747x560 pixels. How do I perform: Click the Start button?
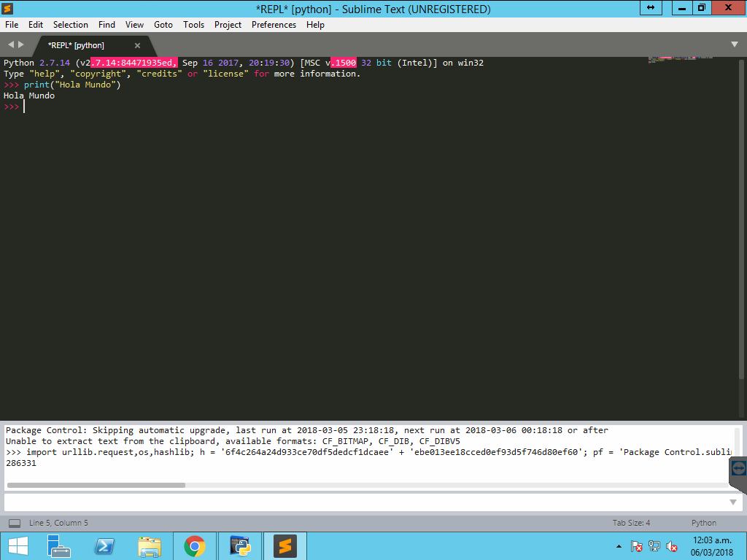[16, 545]
